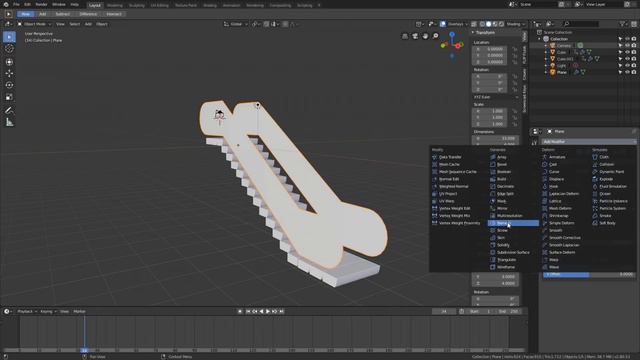Switch to solid viewport shading
The height and width of the screenshot is (360, 640).
489,24
